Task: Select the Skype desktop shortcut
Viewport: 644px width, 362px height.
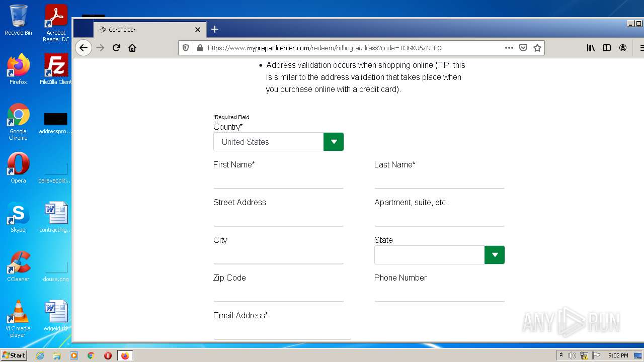Action: click(18, 217)
